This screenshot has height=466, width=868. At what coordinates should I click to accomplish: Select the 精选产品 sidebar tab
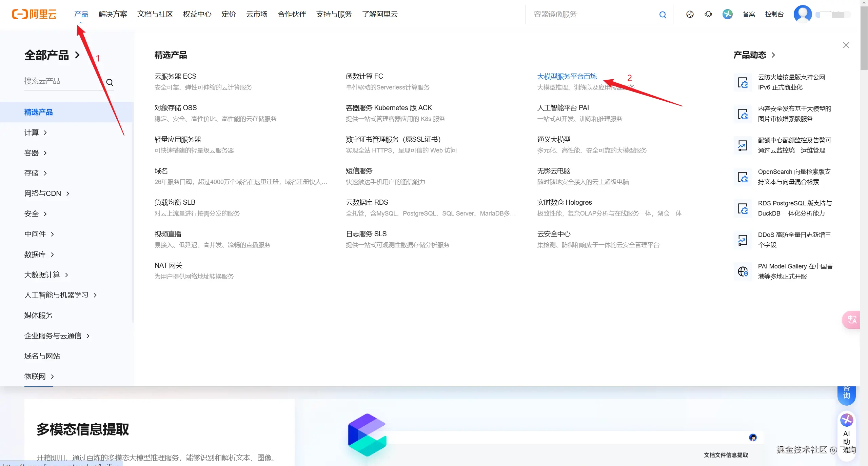click(x=38, y=112)
